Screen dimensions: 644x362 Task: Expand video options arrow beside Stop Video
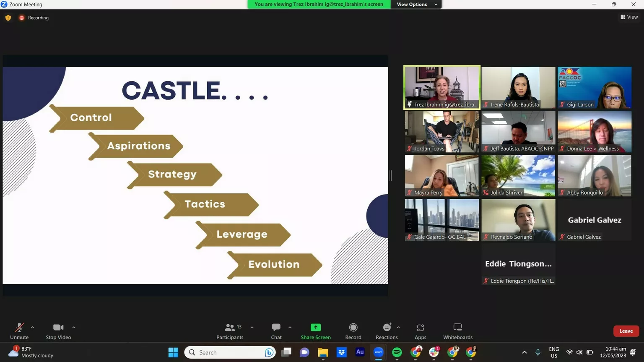pyautogui.click(x=74, y=327)
